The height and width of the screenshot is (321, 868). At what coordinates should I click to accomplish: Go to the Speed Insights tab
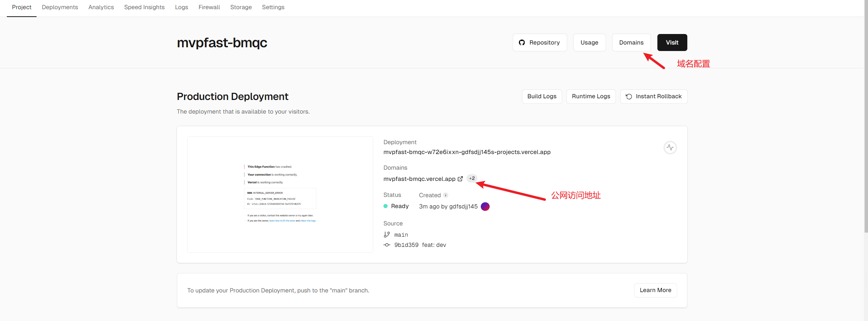(144, 7)
